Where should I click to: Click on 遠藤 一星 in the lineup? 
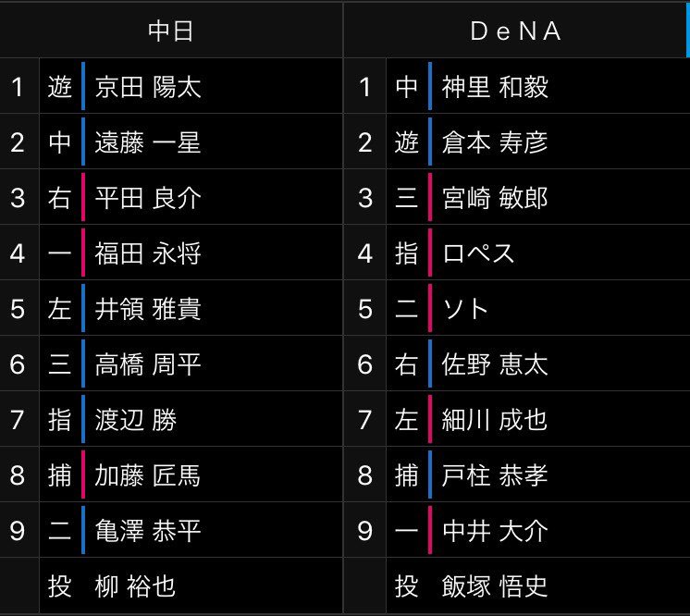point(148,142)
